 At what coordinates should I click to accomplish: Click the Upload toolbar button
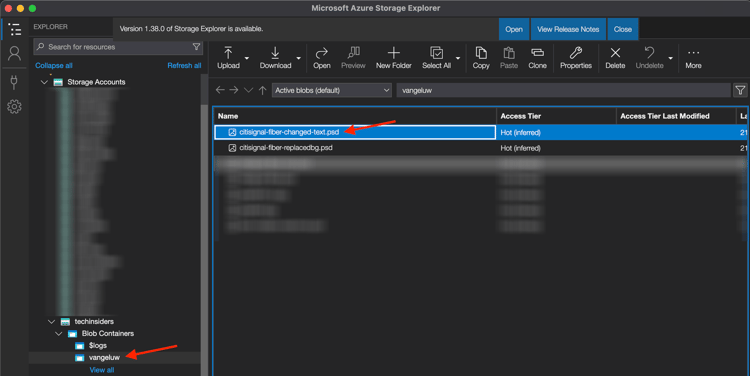click(x=228, y=58)
